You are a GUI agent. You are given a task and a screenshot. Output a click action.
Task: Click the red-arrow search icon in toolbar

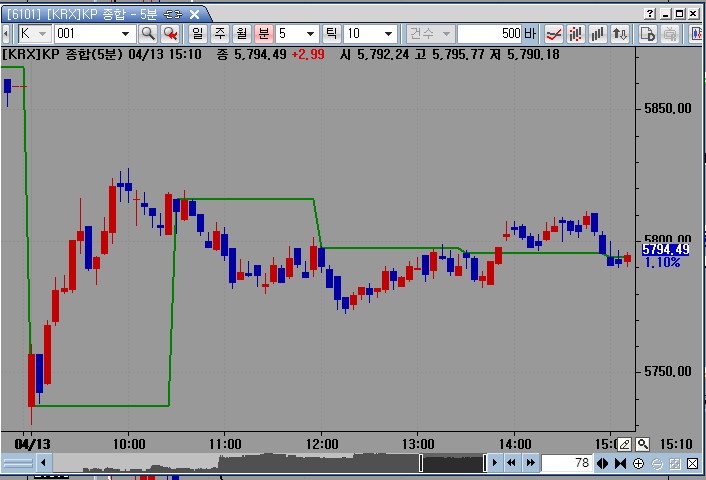click(x=170, y=34)
